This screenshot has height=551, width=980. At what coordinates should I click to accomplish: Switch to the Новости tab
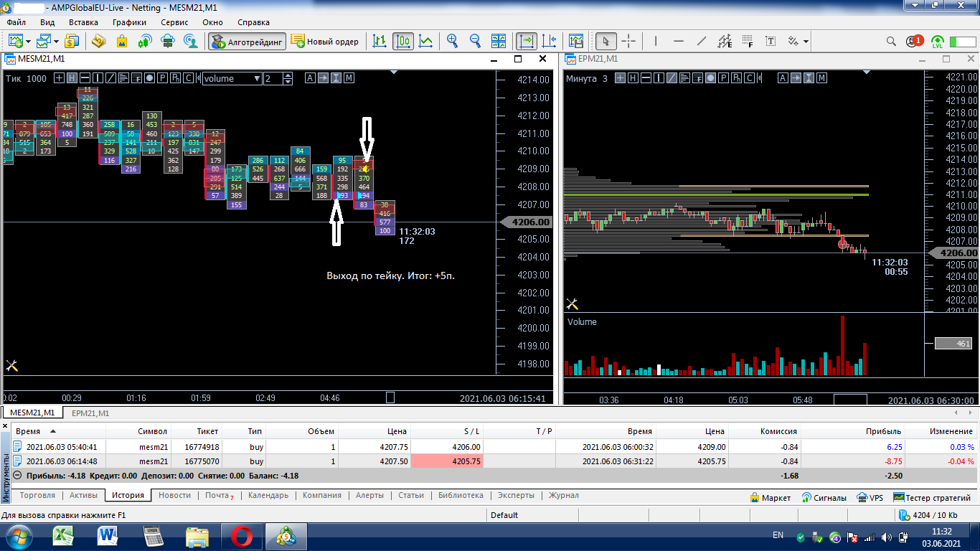pyautogui.click(x=174, y=495)
